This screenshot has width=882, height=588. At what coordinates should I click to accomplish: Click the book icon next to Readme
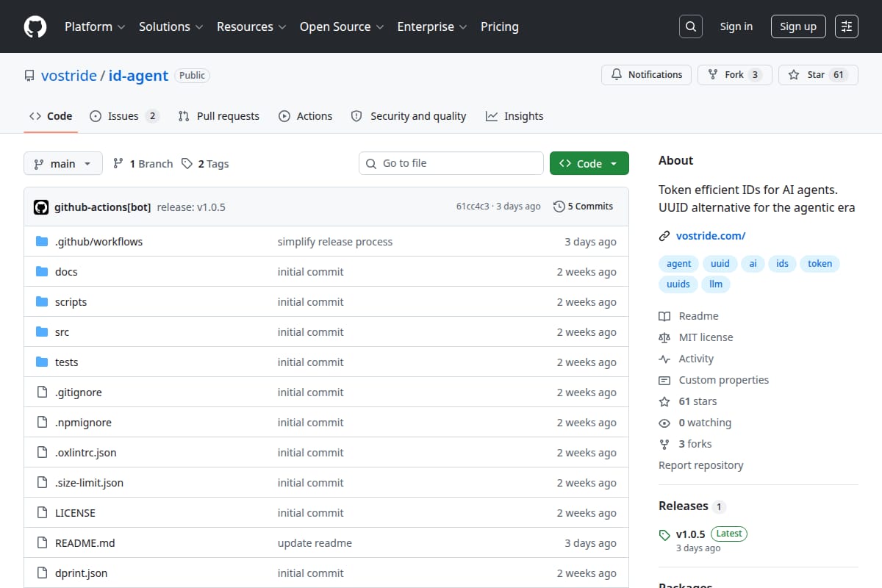click(x=664, y=316)
